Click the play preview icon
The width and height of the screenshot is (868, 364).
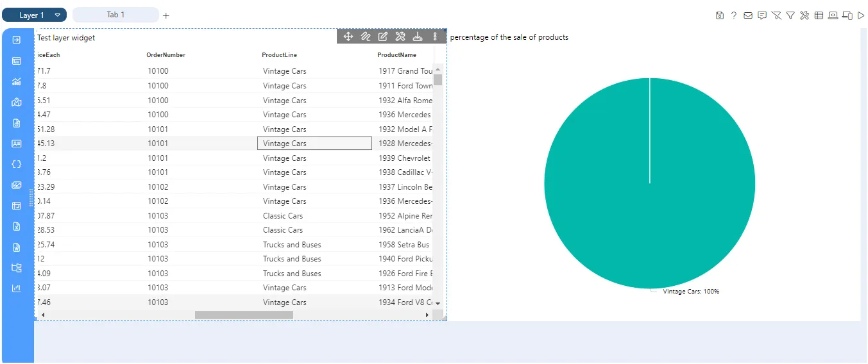click(x=861, y=15)
